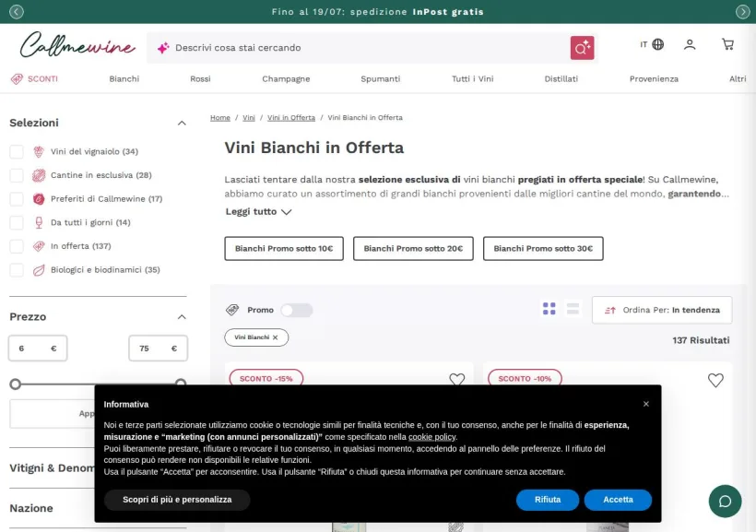The height and width of the screenshot is (532, 756).
Task: Open Ordina Per sorting dropdown
Action: [x=662, y=310]
